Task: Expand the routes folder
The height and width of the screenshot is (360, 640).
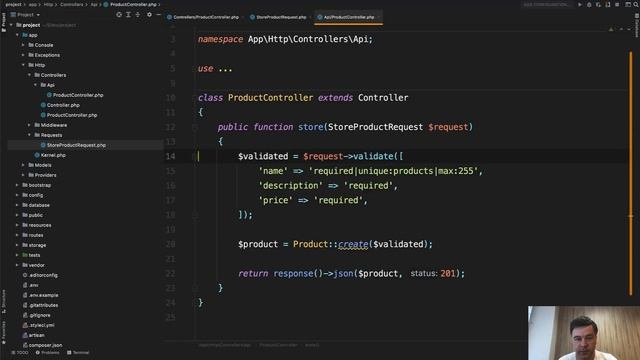Action: pos(17,235)
